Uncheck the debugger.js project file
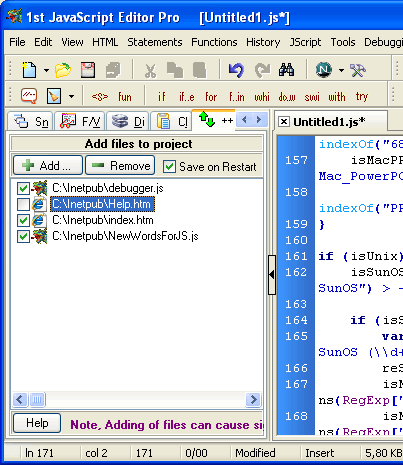 pos(23,188)
